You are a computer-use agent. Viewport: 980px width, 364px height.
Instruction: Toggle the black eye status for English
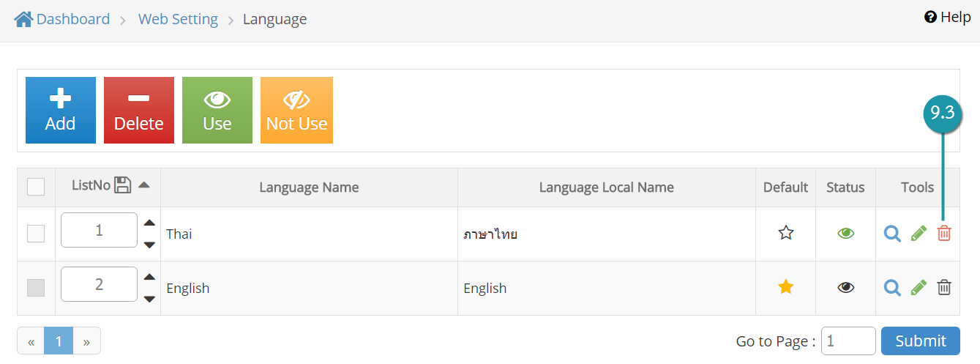[846, 288]
